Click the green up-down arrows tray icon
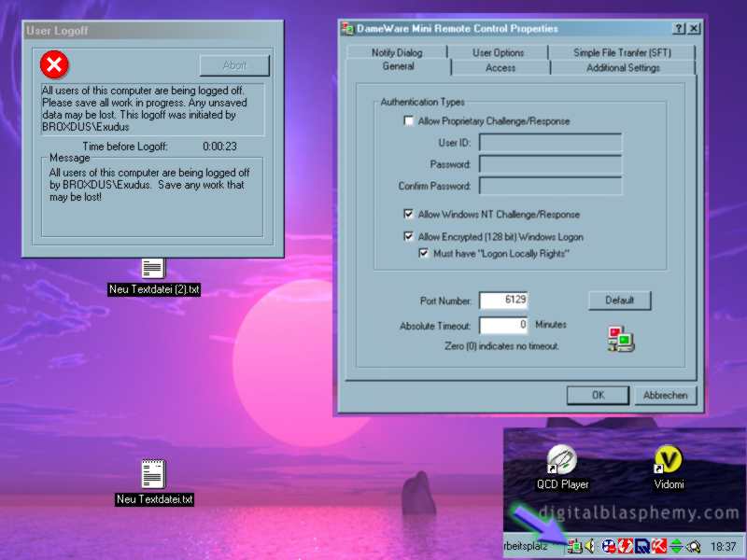The width and height of the screenshot is (747, 560). point(676,546)
